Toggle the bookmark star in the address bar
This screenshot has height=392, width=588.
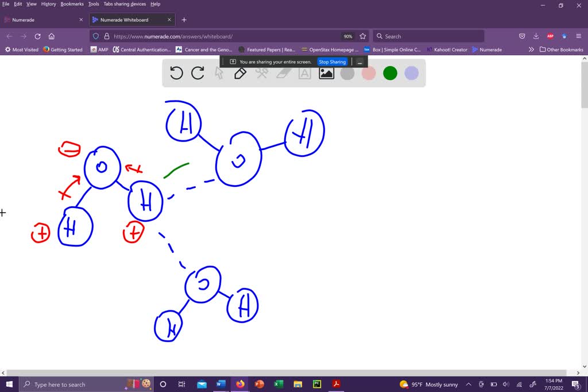[363, 36]
